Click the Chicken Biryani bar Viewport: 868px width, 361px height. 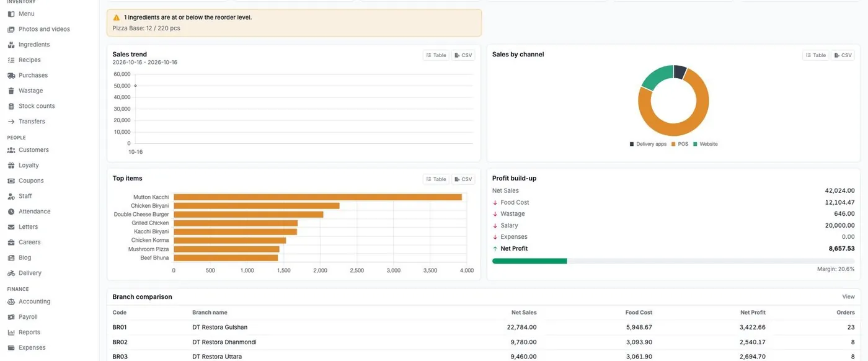coord(257,206)
